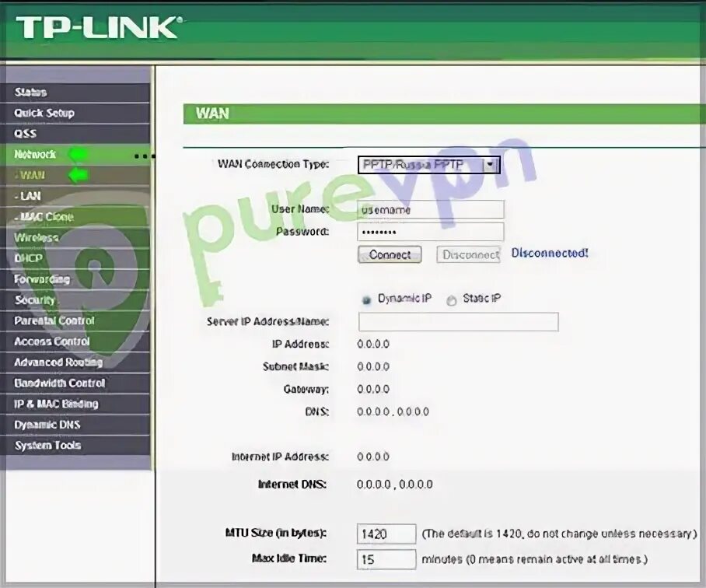This screenshot has height=588, width=706.
Task: Open WAN Connection Type dropdown
Action: pyautogui.click(x=428, y=165)
